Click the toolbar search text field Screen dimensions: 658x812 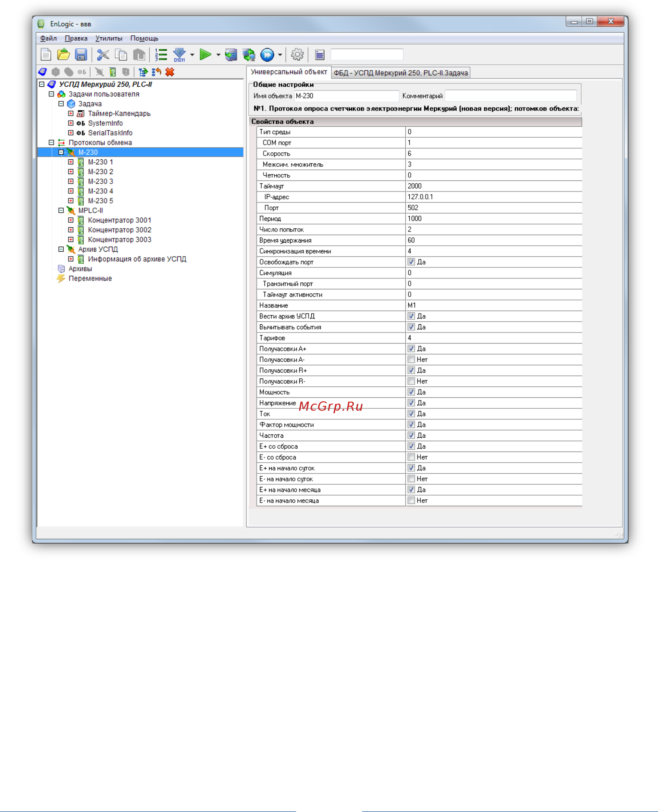click(x=367, y=55)
